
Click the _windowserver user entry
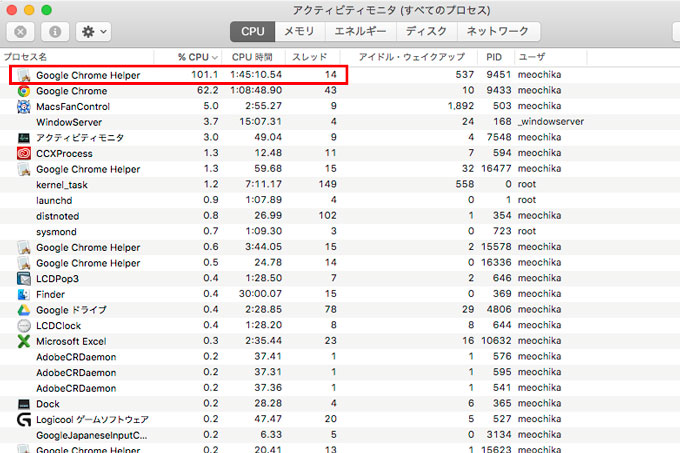point(551,121)
